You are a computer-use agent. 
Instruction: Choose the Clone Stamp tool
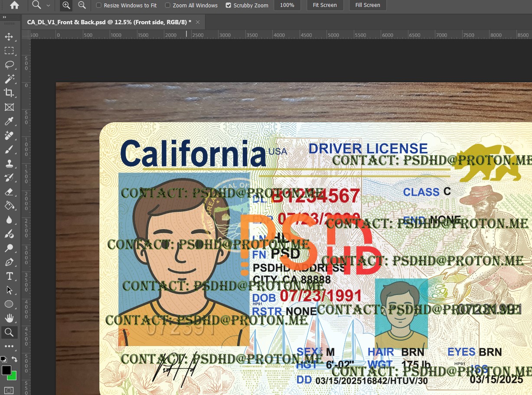point(10,164)
